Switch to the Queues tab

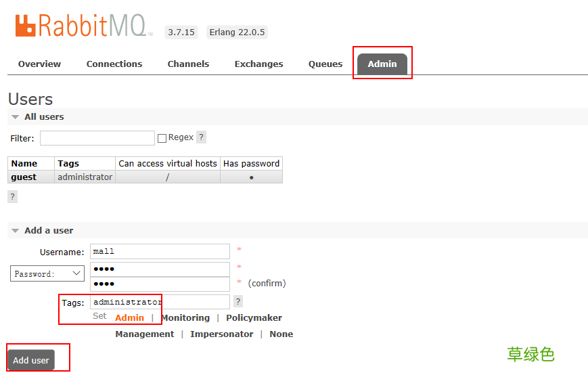click(325, 64)
